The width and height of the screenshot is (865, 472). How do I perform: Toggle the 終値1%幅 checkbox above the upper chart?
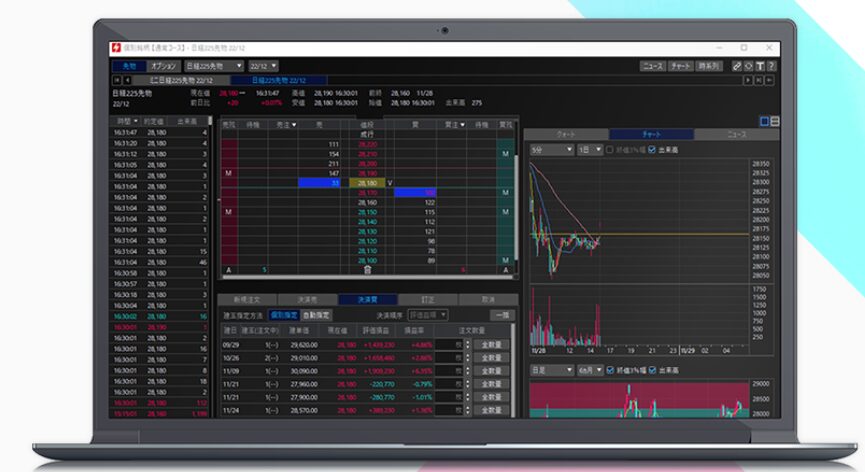[609, 149]
